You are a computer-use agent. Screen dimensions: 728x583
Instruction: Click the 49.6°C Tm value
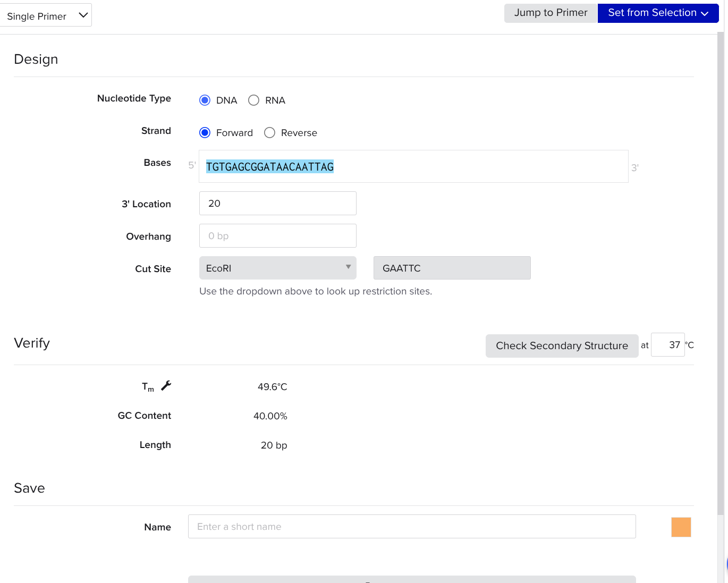tap(273, 387)
